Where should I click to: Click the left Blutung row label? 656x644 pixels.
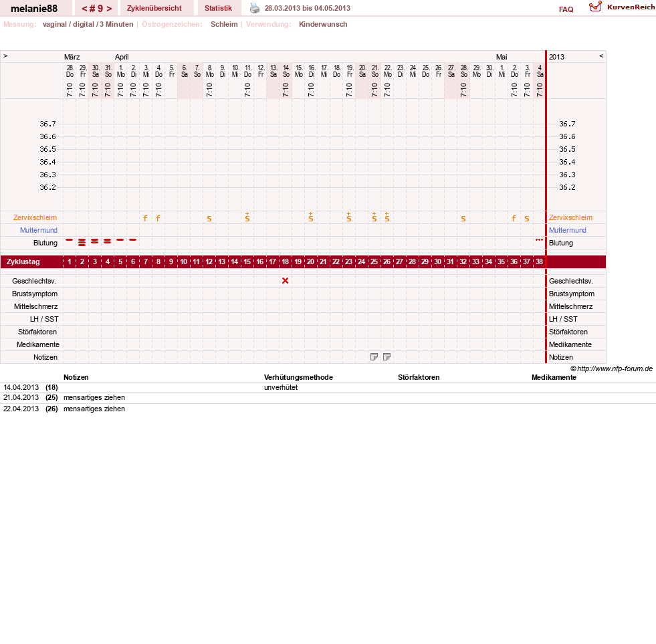45,243
